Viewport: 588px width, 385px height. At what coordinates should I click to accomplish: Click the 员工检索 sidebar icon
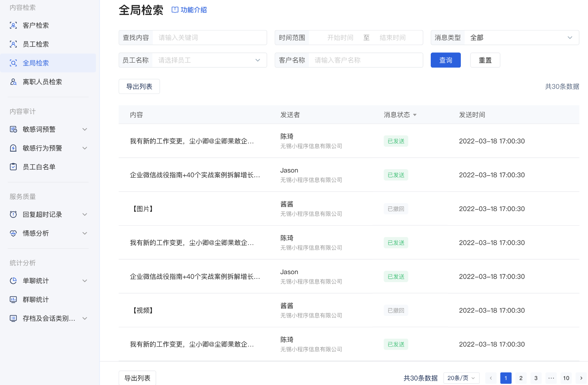[x=13, y=44]
